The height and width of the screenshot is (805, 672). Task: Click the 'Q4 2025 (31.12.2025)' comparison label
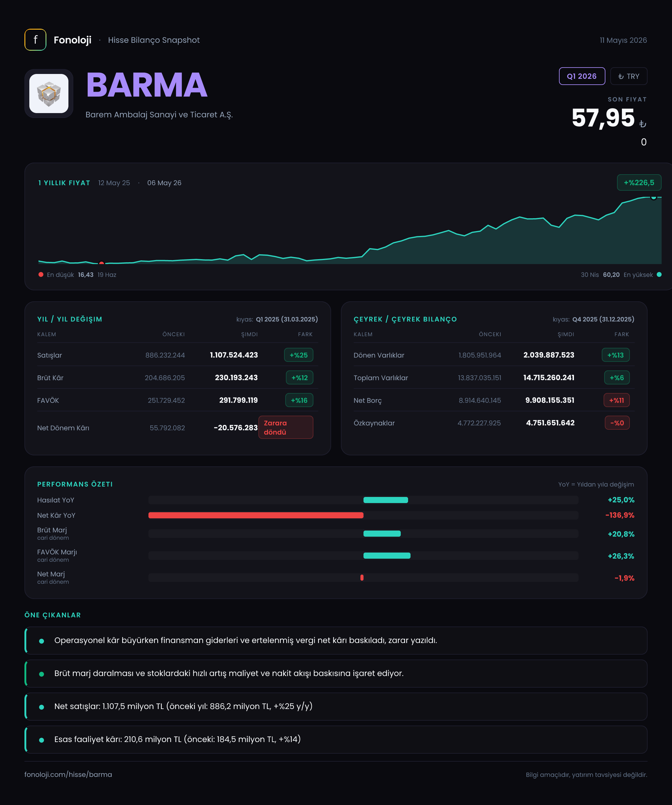(x=603, y=319)
